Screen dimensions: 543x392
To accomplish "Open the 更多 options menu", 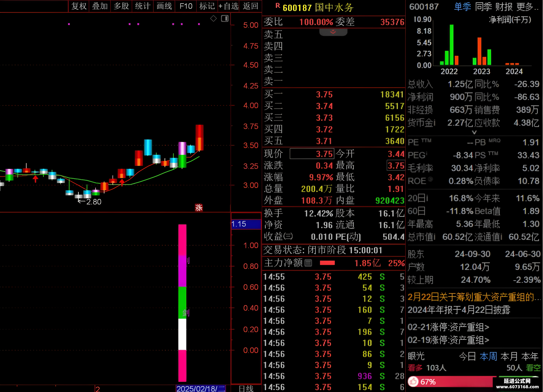I will (x=527, y=7).
